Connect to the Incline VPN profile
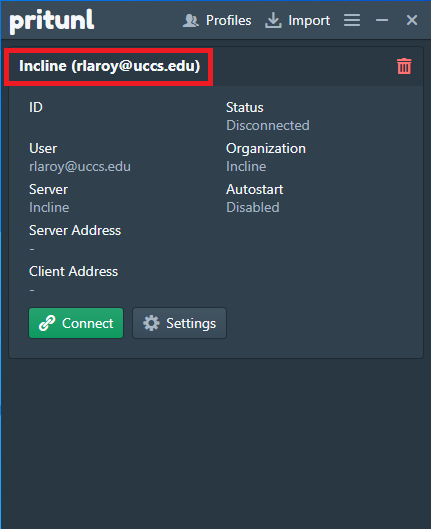 click(76, 323)
